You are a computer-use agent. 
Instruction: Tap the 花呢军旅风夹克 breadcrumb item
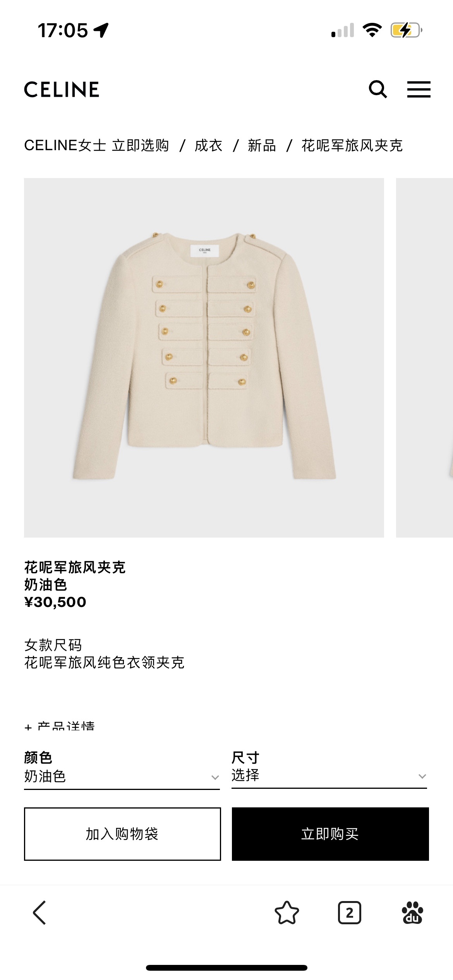pyautogui.click(x=352, y=146)
